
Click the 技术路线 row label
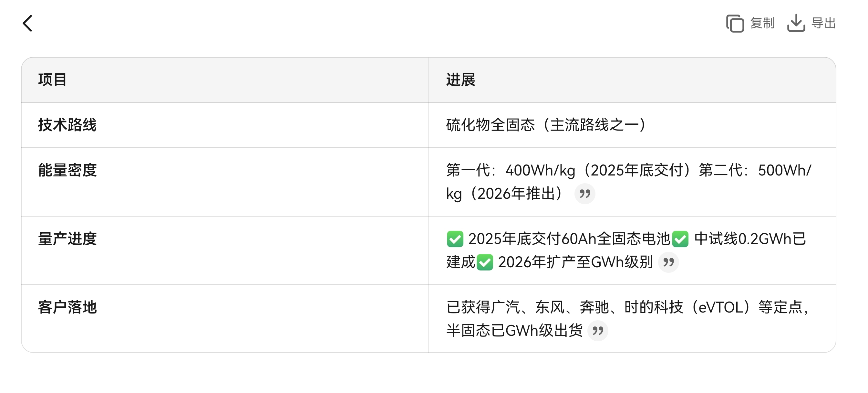(x=67, y=125)
